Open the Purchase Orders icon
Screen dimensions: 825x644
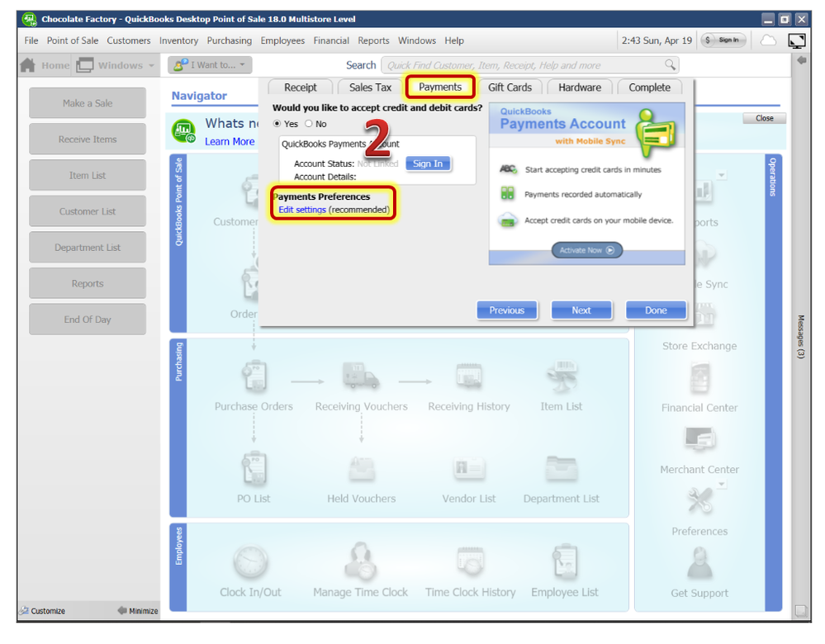254,376
